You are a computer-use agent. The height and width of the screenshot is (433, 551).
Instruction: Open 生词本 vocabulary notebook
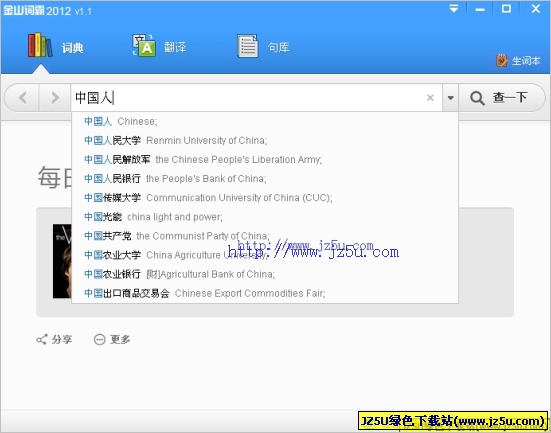click(518, 60)
